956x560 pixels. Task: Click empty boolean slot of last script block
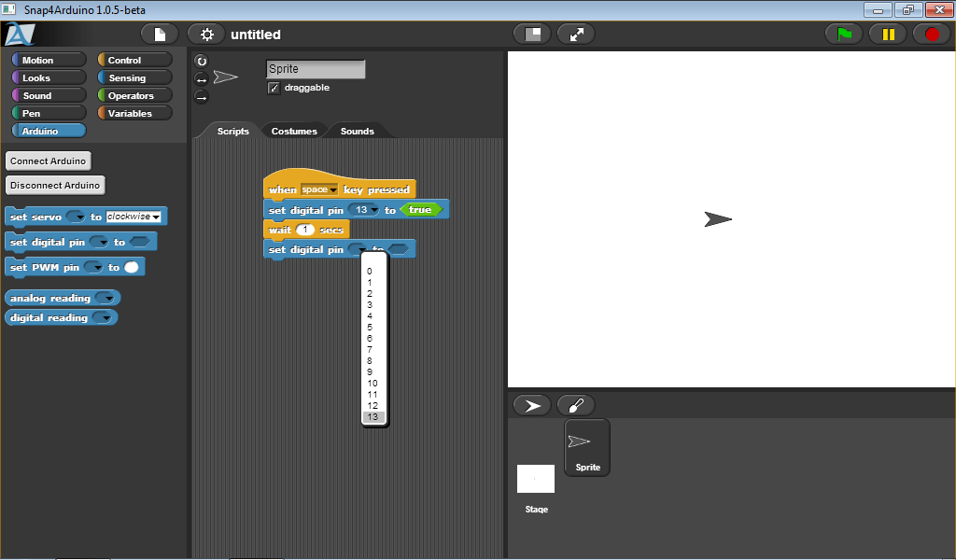click(400, 249)
